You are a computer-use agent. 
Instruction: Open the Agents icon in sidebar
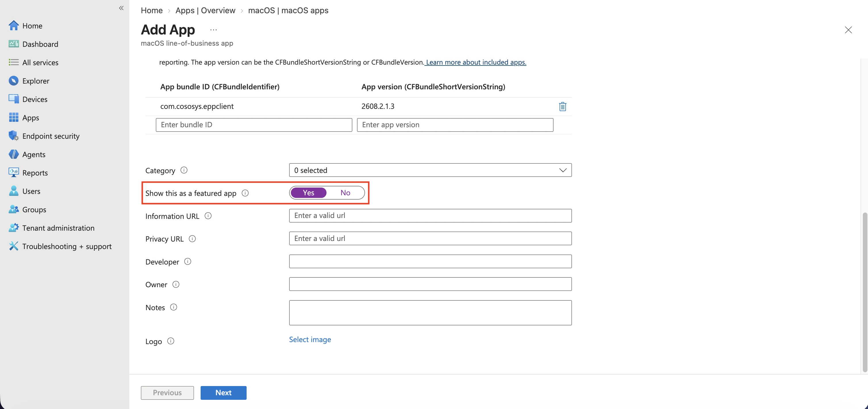coord(14,154)
